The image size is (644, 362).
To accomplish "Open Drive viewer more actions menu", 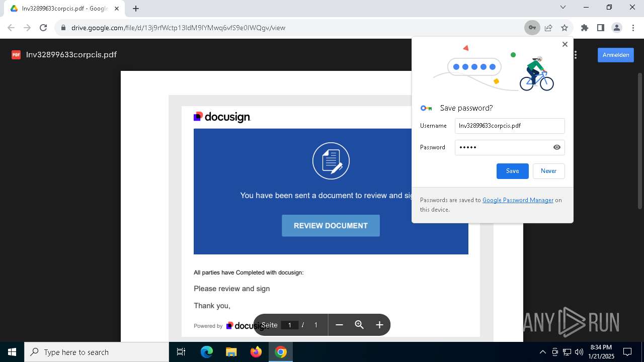I will [x=575, y=55].
